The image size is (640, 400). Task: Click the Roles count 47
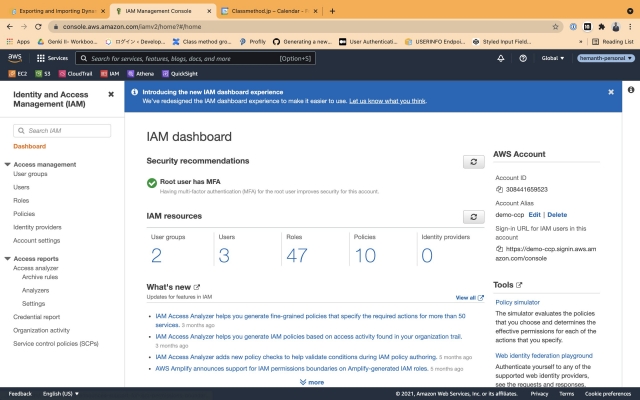coord(297,256)
